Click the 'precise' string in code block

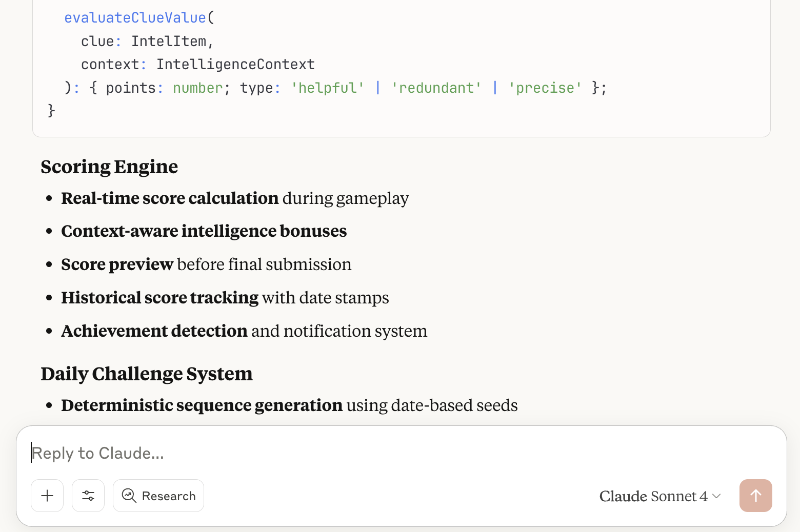(x=545, y=88)
